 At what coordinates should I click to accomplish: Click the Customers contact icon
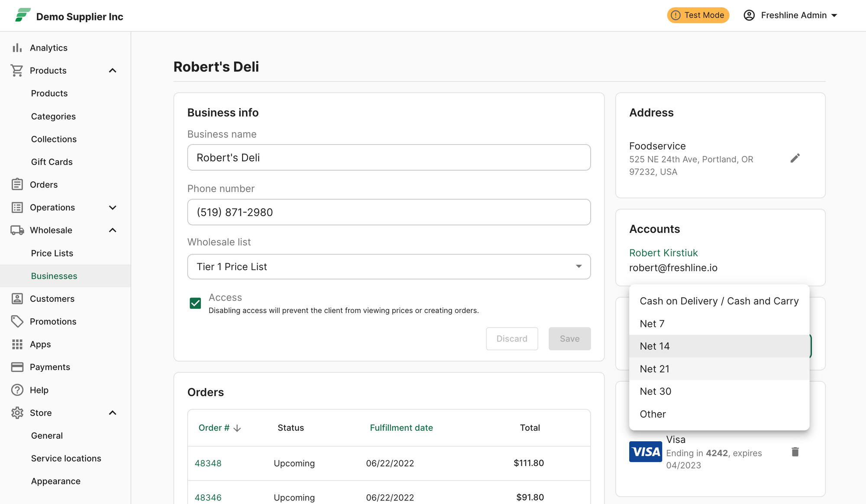(x=17, y=299)
